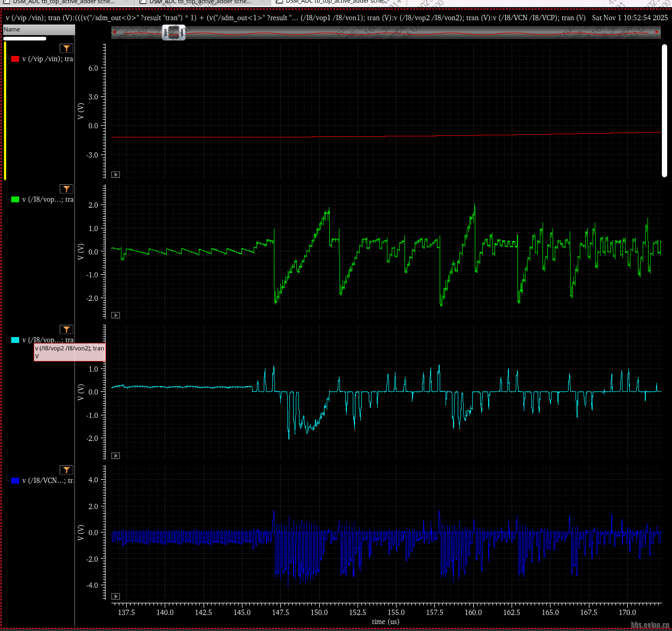
Task: Click the filter icon above the green vop1 trace
Action: [66, 189]
